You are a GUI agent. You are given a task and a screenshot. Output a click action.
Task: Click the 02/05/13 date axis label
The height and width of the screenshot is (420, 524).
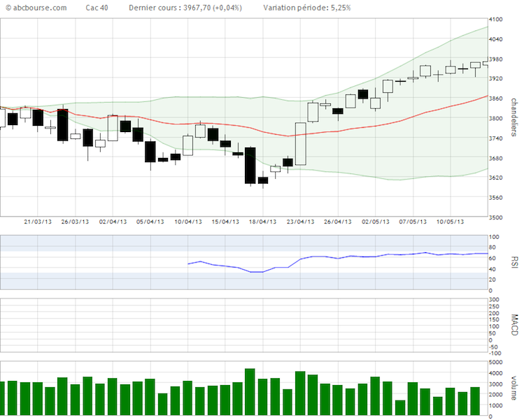376,222
